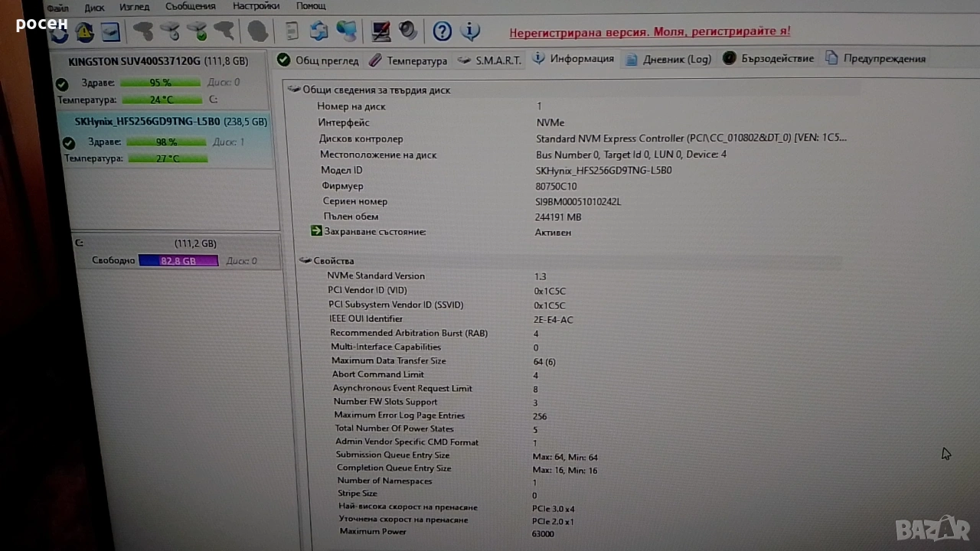This screenshot has height=551, width=980.
Task: Click the speaker sound toolbar icon
Action: pos(408,30)
